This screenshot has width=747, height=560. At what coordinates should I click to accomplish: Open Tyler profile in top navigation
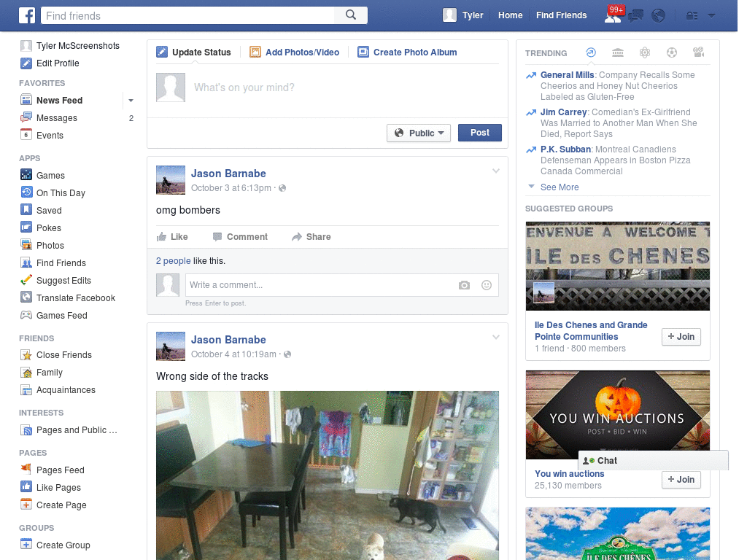[x=463, y=15]
